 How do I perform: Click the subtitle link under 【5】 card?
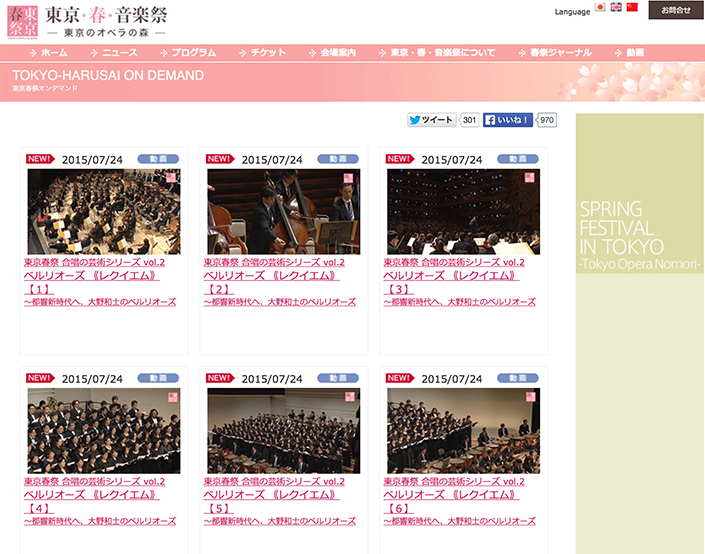pyautogui.click(x=280, y=521)
